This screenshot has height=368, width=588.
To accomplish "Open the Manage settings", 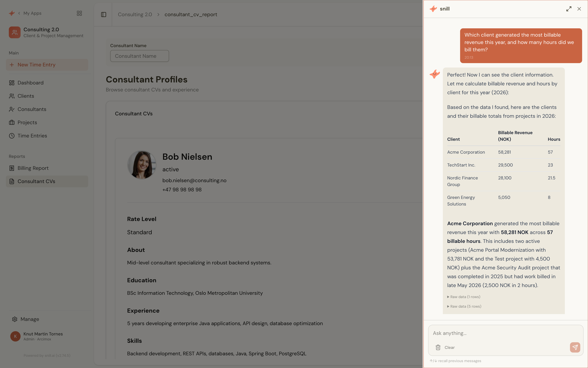I will coord(47,319).
